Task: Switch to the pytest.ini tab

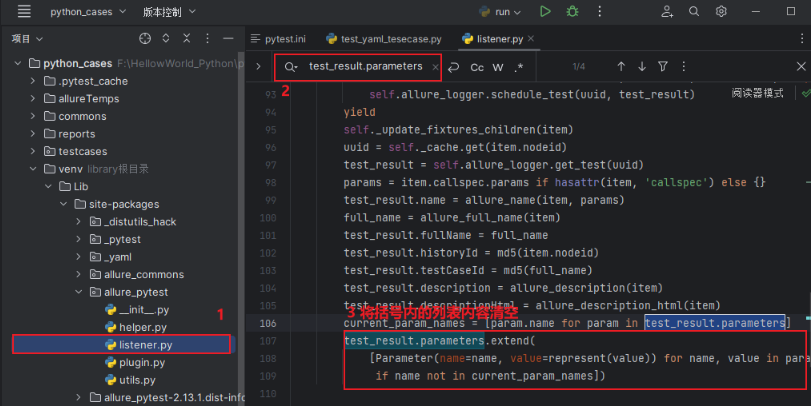Action: click(278, 39)
